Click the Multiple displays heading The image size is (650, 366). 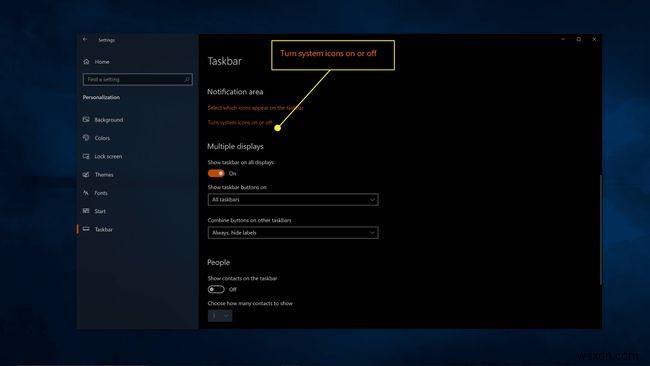point(235,146)
